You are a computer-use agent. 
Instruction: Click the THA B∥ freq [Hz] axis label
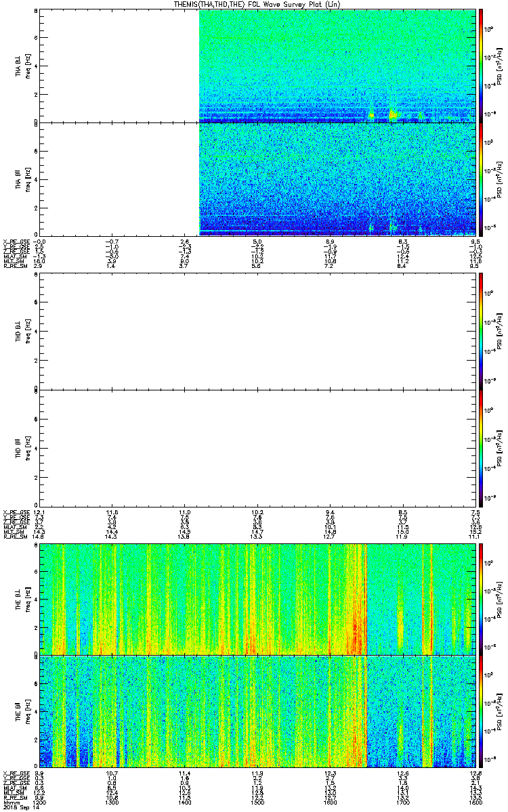28,179
